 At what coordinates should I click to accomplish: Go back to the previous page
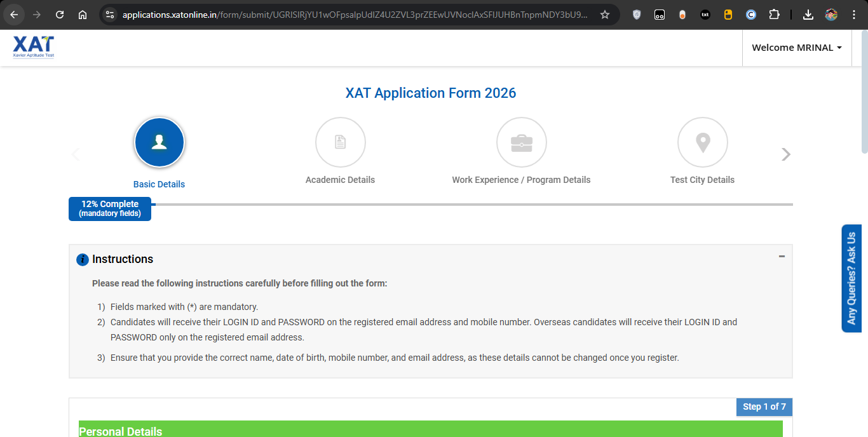[14, 15]
